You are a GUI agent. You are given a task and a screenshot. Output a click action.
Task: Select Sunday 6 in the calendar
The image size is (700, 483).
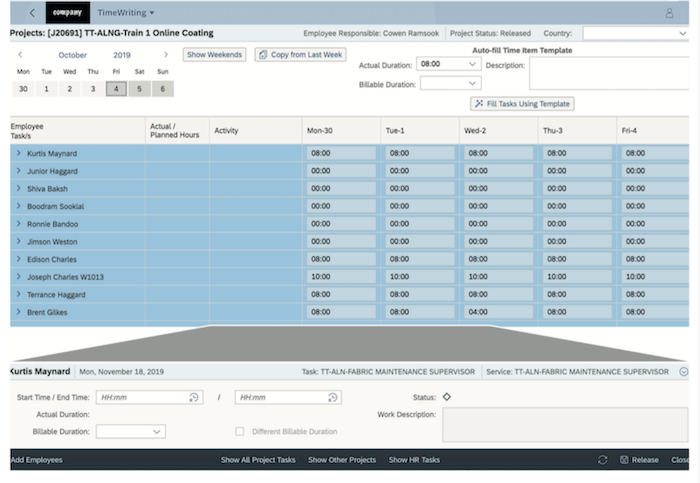coord(162,89)
